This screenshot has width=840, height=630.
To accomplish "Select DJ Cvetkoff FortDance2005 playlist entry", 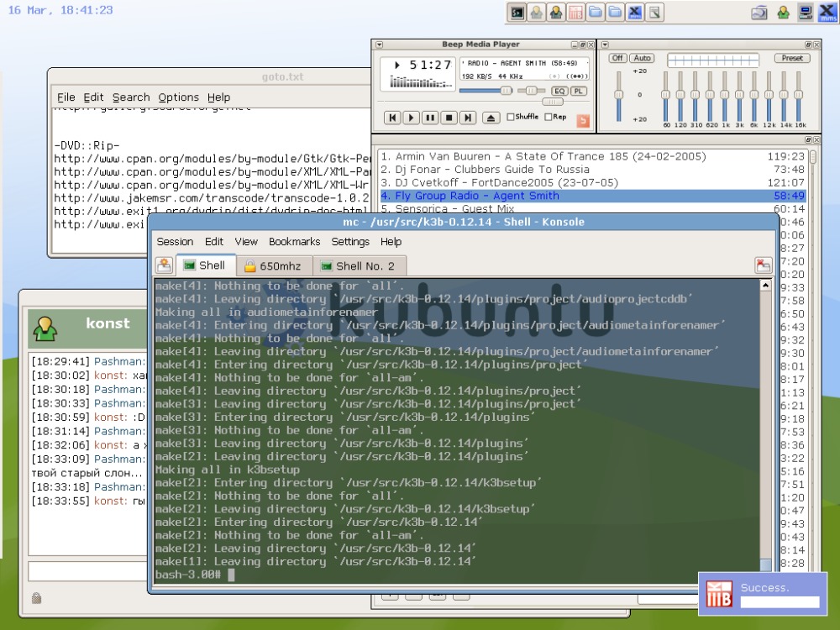I will click(x=592, y=182).
